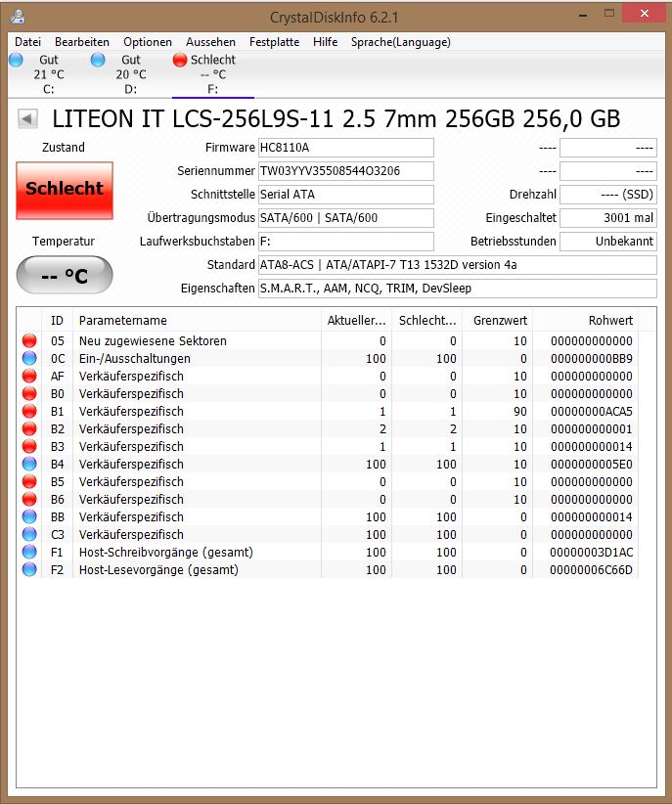
Task: Open the Bearbeiten menu
Action: click(82, 42)
